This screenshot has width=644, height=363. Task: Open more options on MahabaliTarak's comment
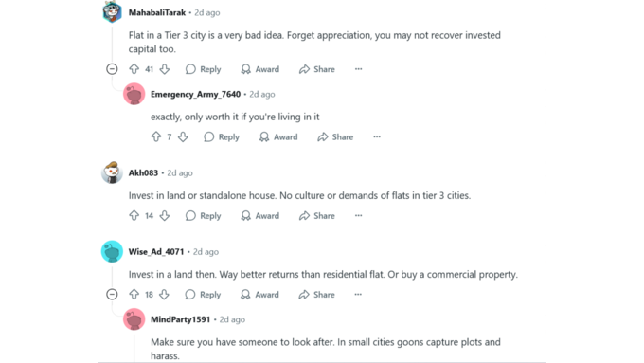click(359, 69)
